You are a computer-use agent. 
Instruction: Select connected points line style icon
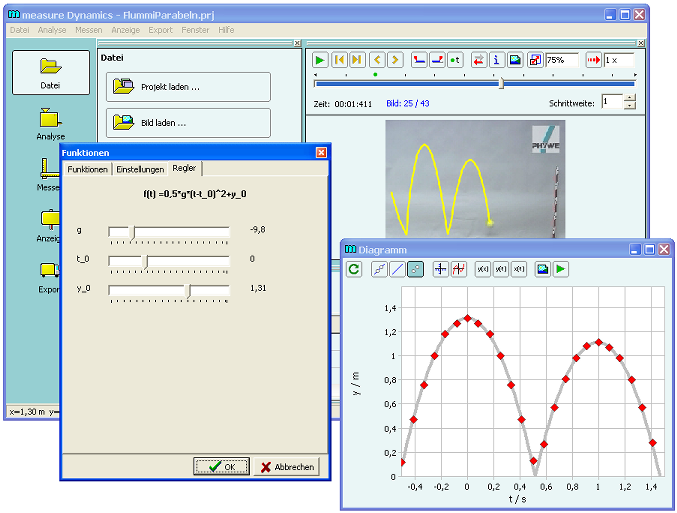(x=379, y=269)
